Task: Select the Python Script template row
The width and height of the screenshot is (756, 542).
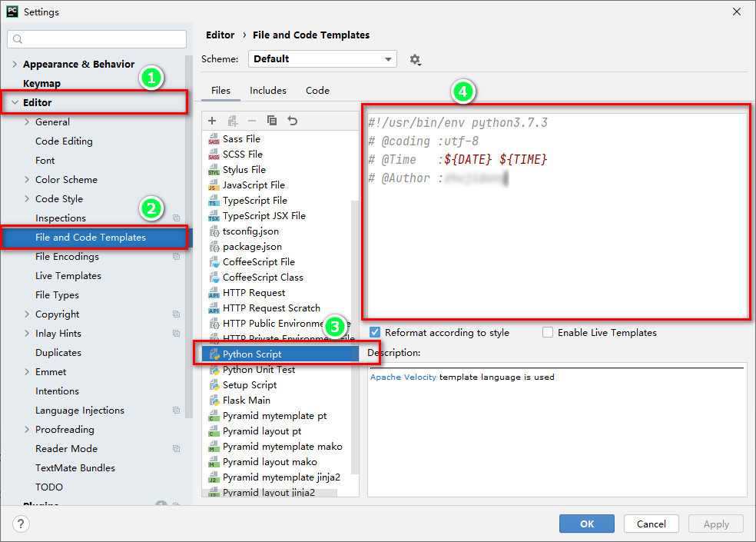Action: (x=280, y=354)
